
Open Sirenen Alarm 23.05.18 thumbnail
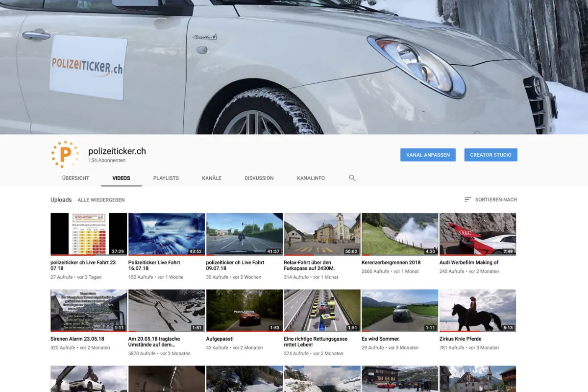(x=89, y=311)
